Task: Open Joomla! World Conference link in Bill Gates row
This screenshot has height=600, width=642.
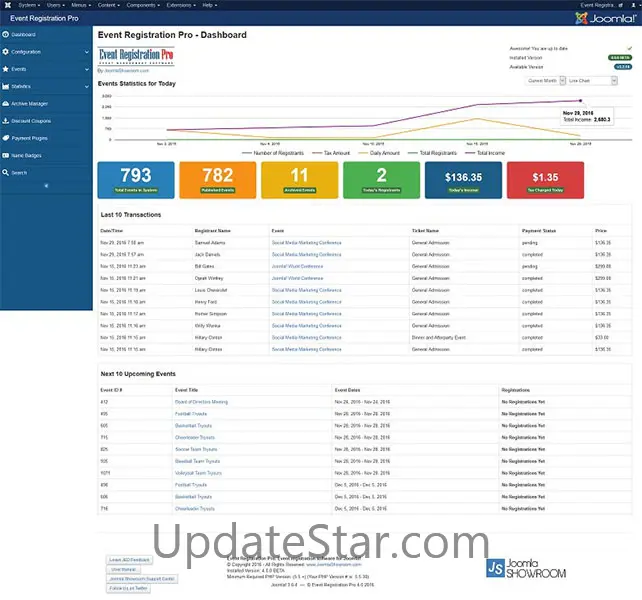Action: pos(297,266)
